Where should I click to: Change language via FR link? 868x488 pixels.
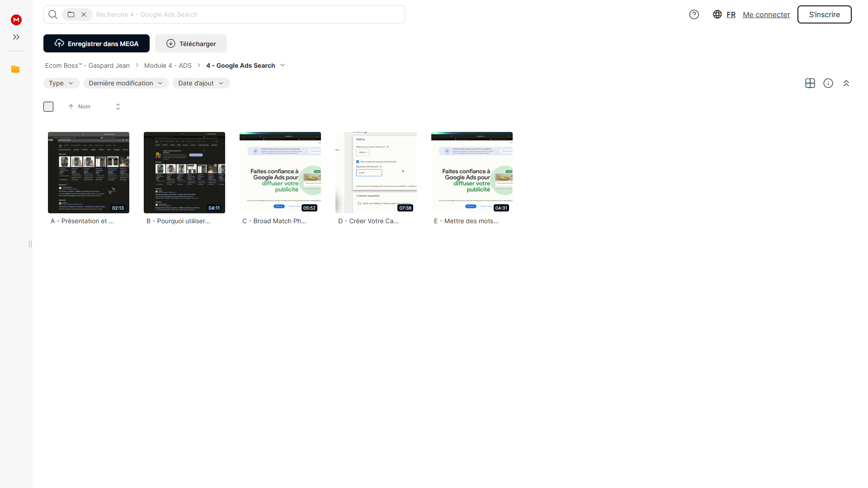pyautogui.click(x=731, y=14)
